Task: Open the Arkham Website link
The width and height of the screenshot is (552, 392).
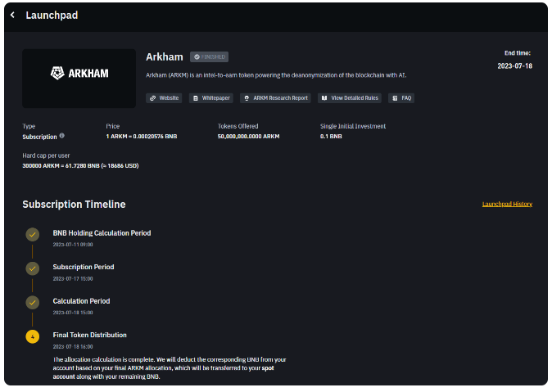Action: 164,98
